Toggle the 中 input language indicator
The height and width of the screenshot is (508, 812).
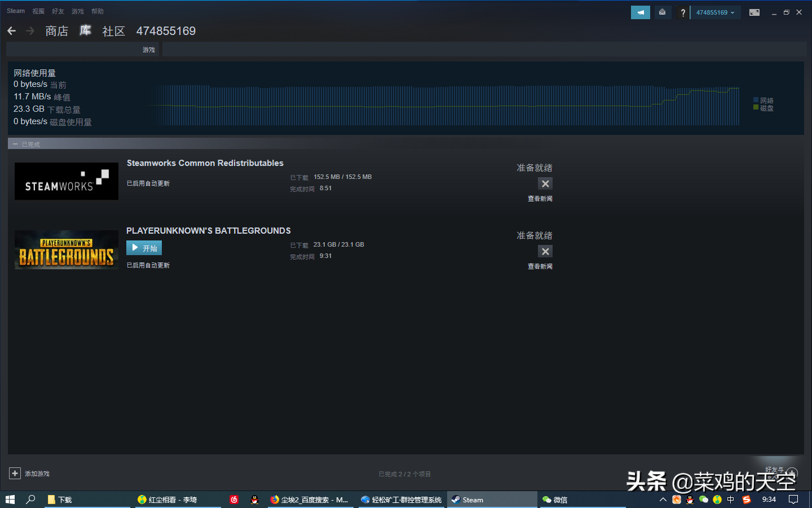click(731, 500)
